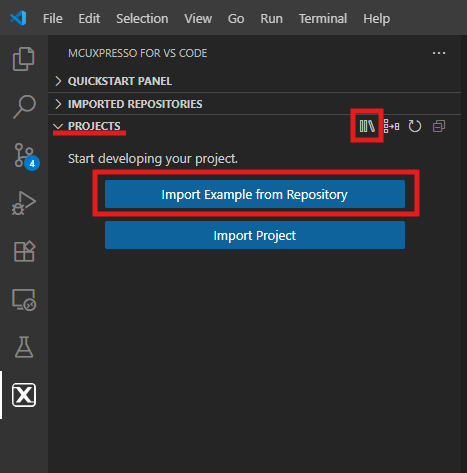The width and height of the screenshot is (467, 473).
Task: Click the 'Start developing your project.' text
Action: [153, 159]
